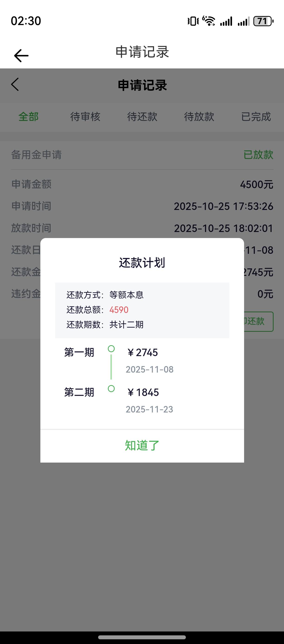Screen dimensions: 284x644
Task: Tap the Wi-Fi icon in status bar
Action: click(209, 21)
